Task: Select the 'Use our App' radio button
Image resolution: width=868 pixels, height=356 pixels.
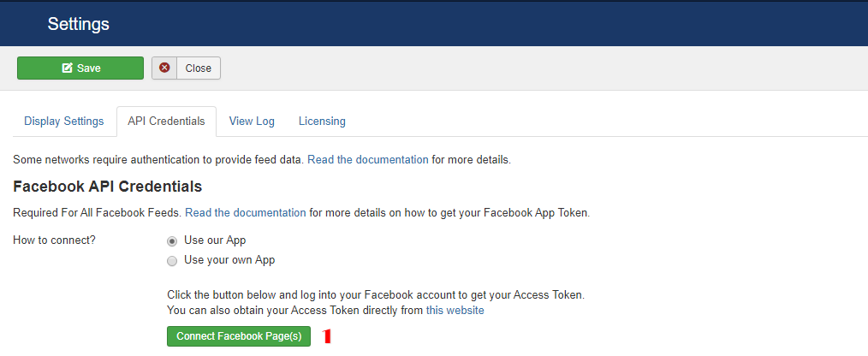Action: point(172,241)
